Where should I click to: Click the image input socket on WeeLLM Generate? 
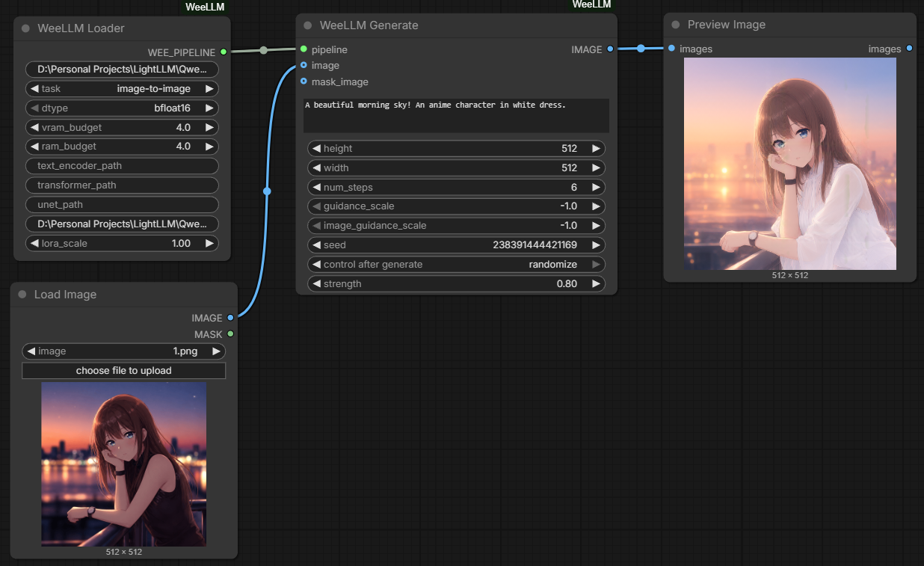304,65
